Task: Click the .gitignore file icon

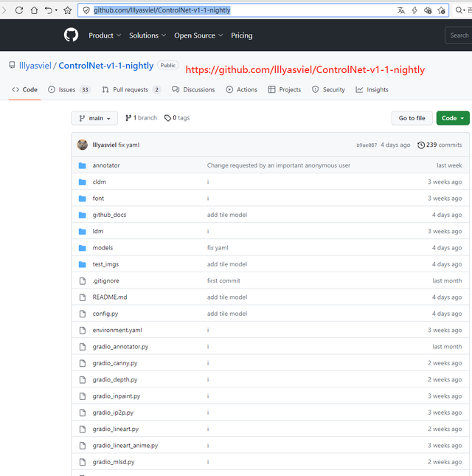Action: (82, 281)
